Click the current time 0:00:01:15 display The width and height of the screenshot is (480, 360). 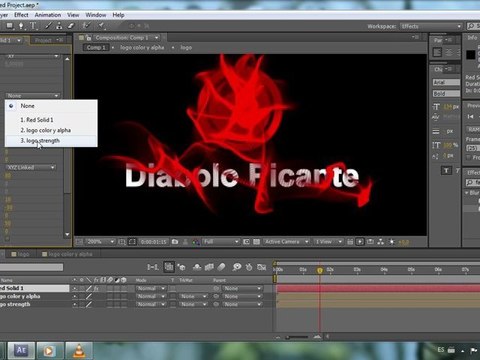coord(153,242)
